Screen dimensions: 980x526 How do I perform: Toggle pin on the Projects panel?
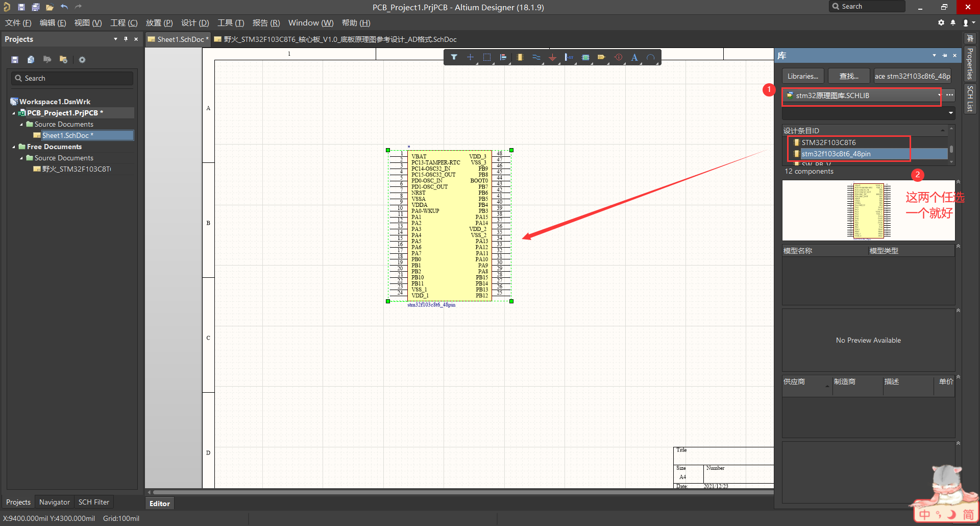coord(126,39)
